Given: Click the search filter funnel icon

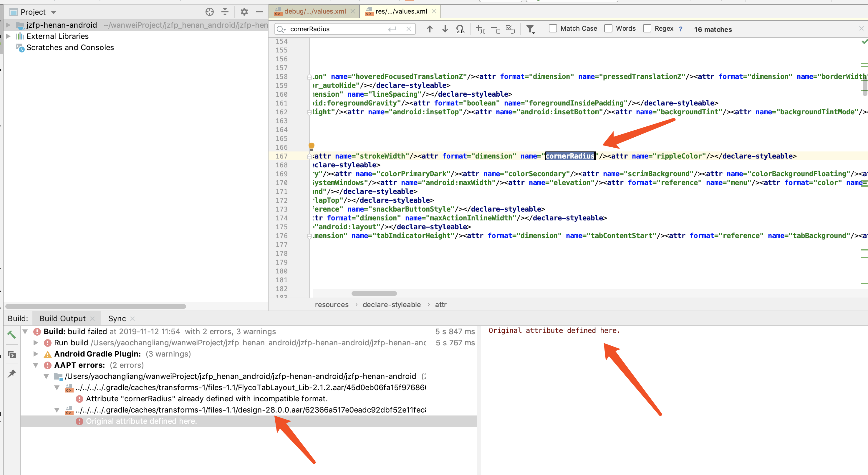Looking at the screenshot, I should (x=530, y=29).
